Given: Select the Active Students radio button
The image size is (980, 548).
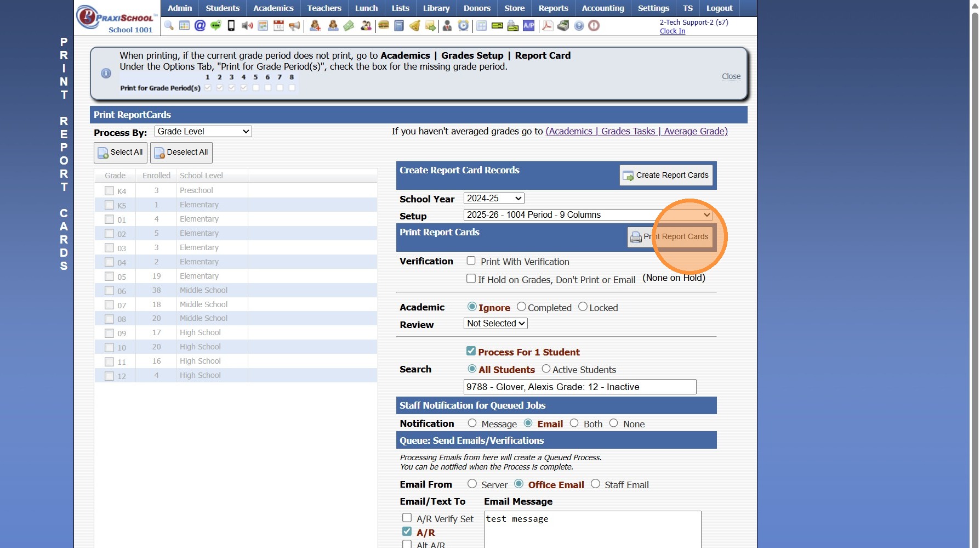Looking at the screenshot, I should coord(546,369).
